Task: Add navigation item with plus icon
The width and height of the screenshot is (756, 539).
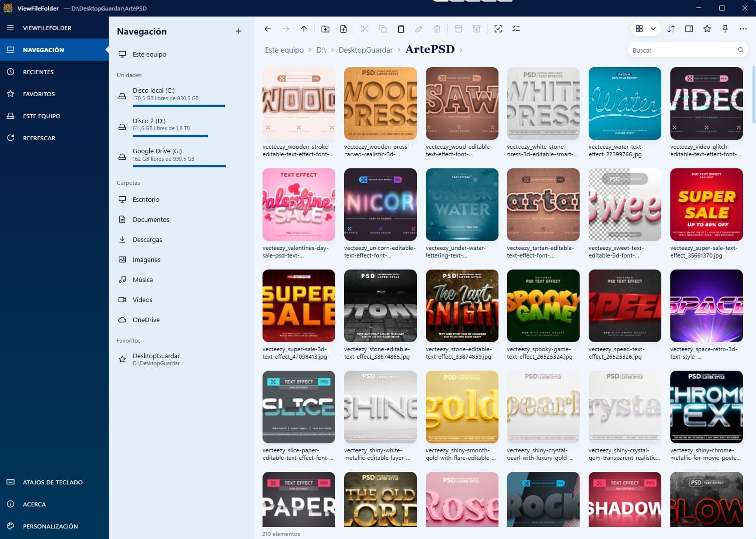Action: point(238,31)
